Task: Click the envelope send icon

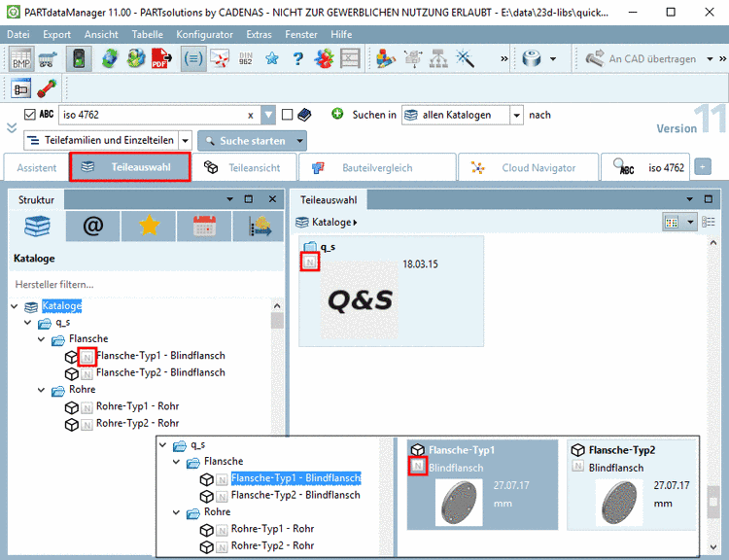Action: click(220, 59)
